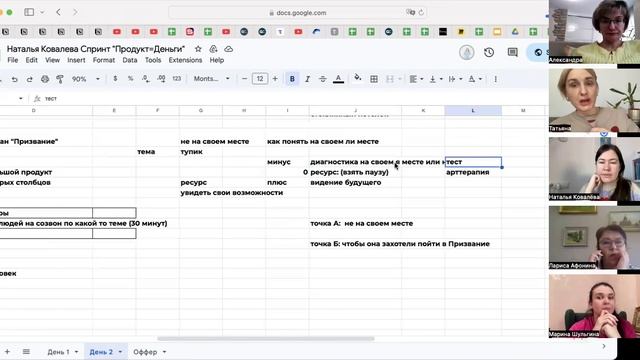Screen dimensions: 640x360
Task: Format as currency
Action: [x=116, y=79]
